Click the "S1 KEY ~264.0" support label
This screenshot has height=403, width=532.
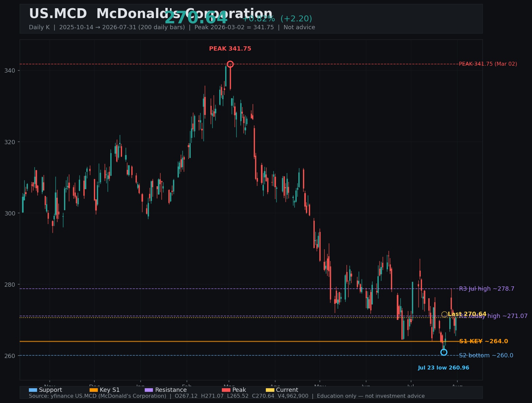(483, 341)
